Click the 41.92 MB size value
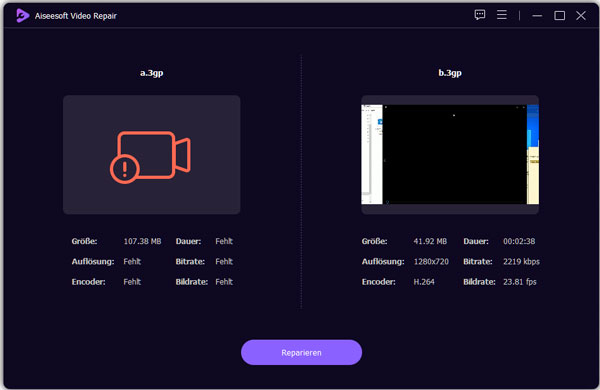 tap(430, 242)
